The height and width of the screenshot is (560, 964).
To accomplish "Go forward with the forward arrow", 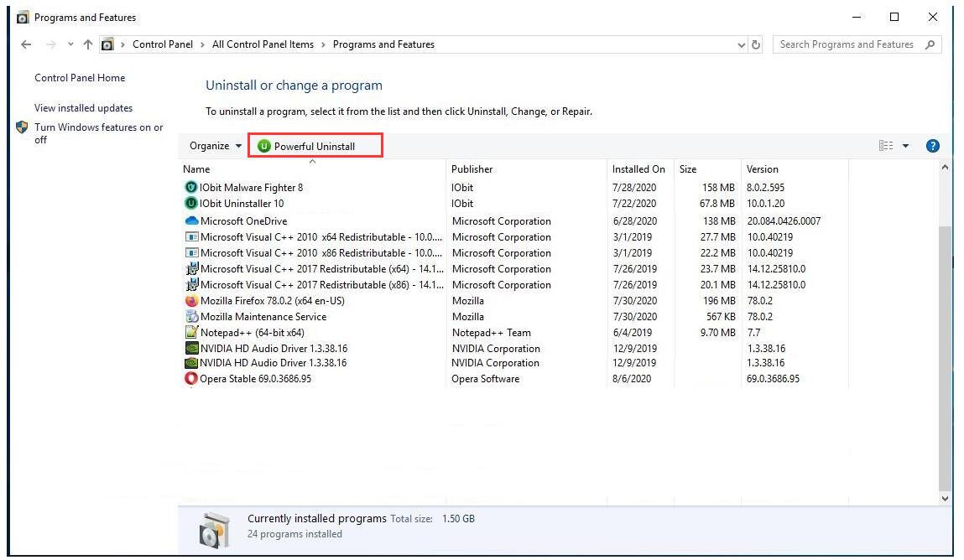I will tap(51, 44).
